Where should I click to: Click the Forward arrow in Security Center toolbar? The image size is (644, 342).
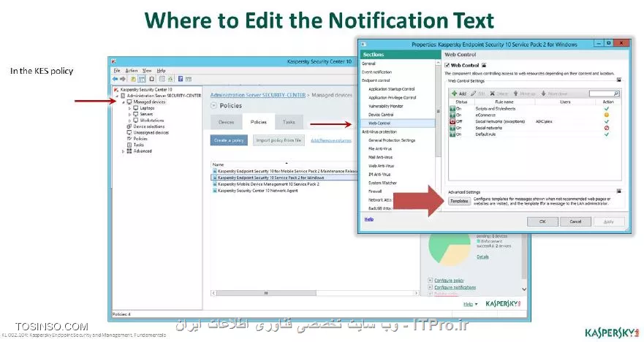pyautogui.click(x=122, y=79)
